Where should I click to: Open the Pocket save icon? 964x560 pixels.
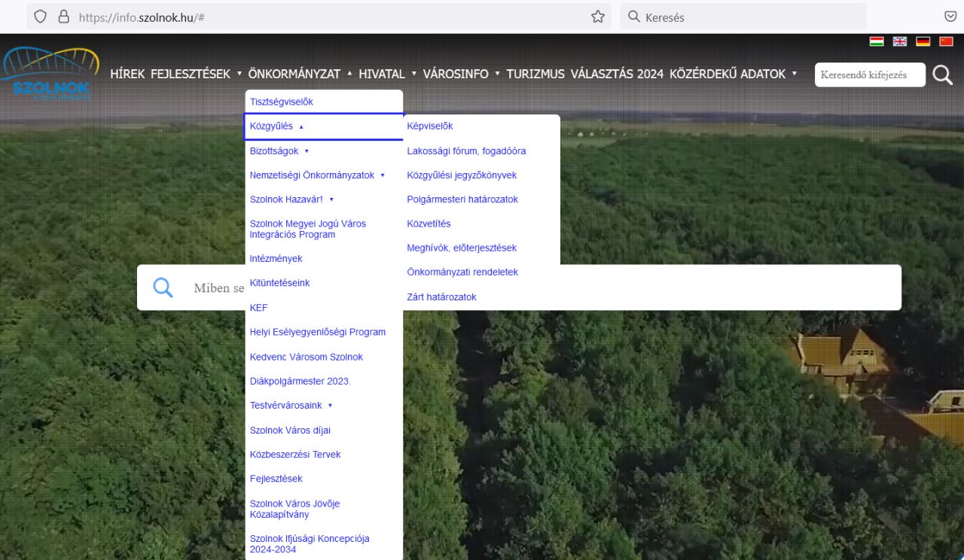pos(950,17)
